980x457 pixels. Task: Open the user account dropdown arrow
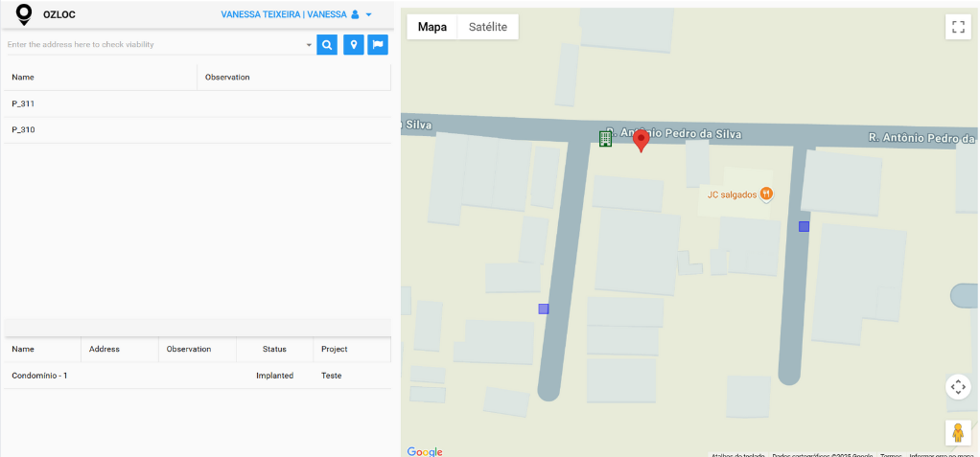click(x=369, y=15)
